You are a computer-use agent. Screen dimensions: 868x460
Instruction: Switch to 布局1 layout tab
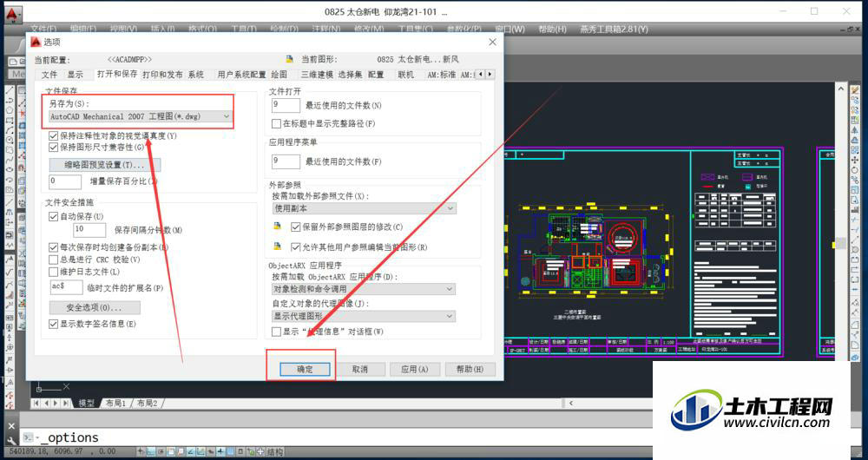(115, 404)
